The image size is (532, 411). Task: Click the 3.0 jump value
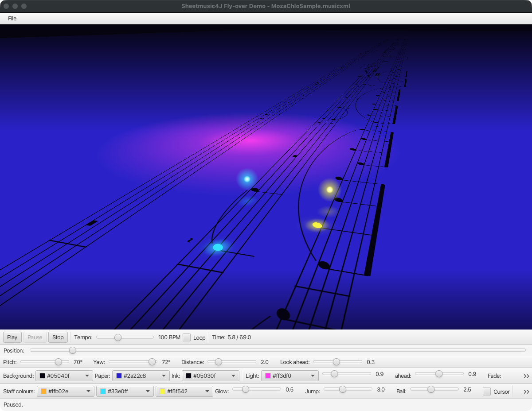(x=381, y=390)
